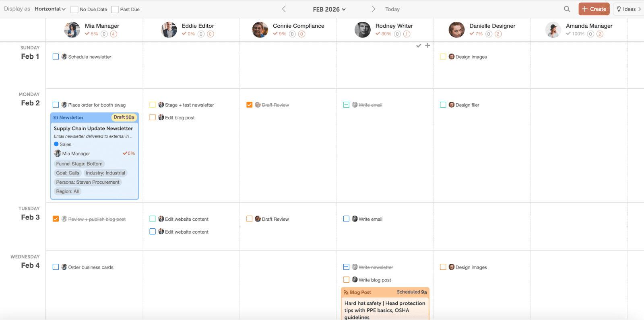Go to next month arrow
644x320 pixels.
373,9
